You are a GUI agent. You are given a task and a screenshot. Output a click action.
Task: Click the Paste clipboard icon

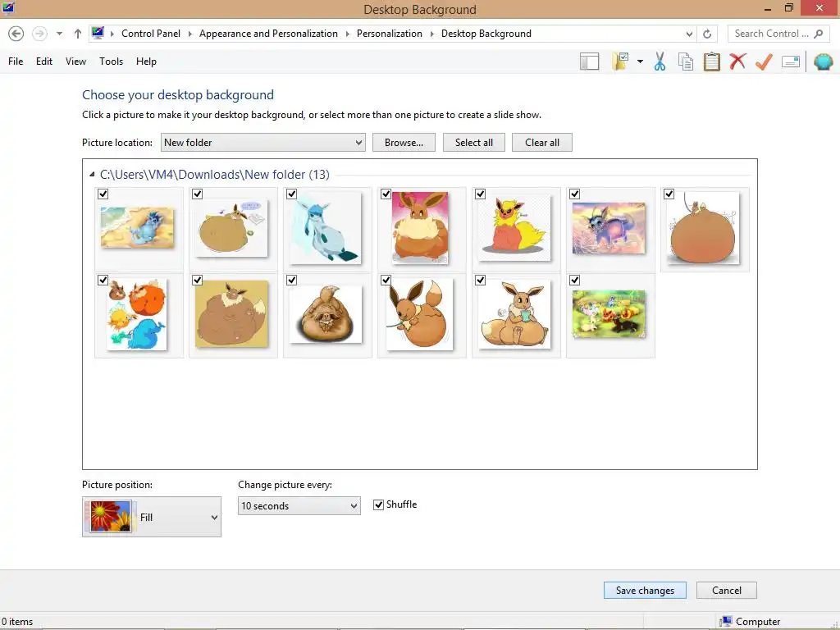click(x=711, y=62)
